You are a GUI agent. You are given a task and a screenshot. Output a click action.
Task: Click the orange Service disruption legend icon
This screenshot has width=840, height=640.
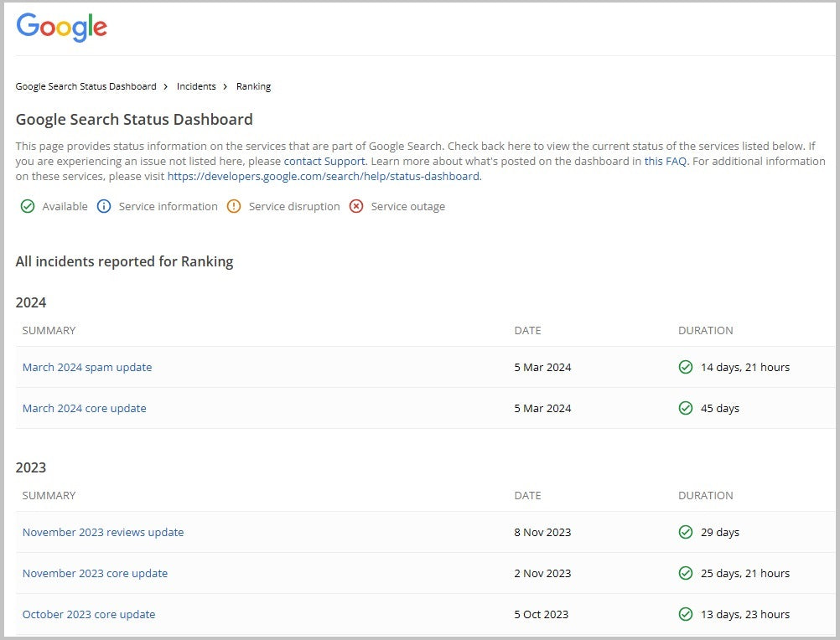coord(234,207)
